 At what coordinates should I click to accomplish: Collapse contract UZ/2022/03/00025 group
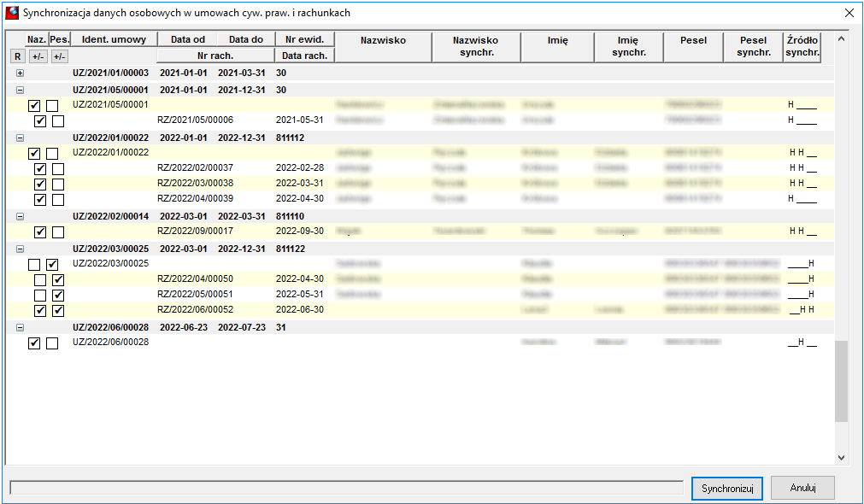[x=21, y=249]
